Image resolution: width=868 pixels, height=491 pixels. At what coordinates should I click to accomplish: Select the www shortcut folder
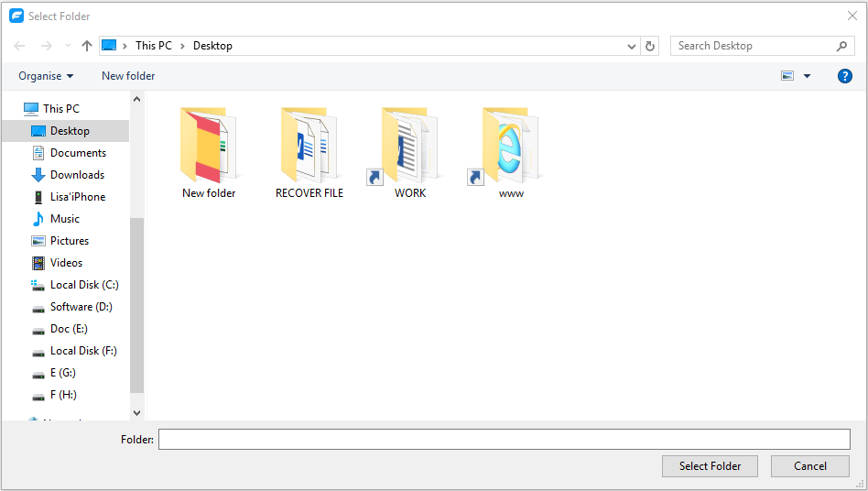pos(510,146)
